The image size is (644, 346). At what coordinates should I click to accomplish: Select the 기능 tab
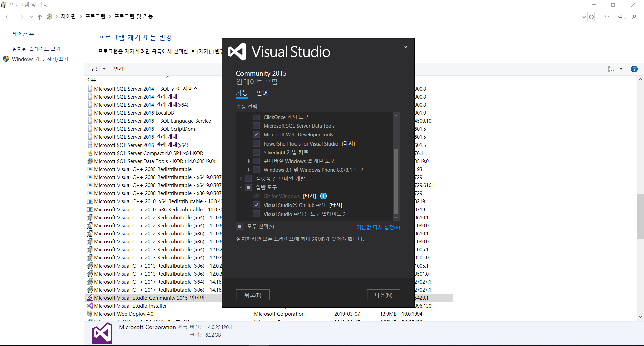point(242,93)
